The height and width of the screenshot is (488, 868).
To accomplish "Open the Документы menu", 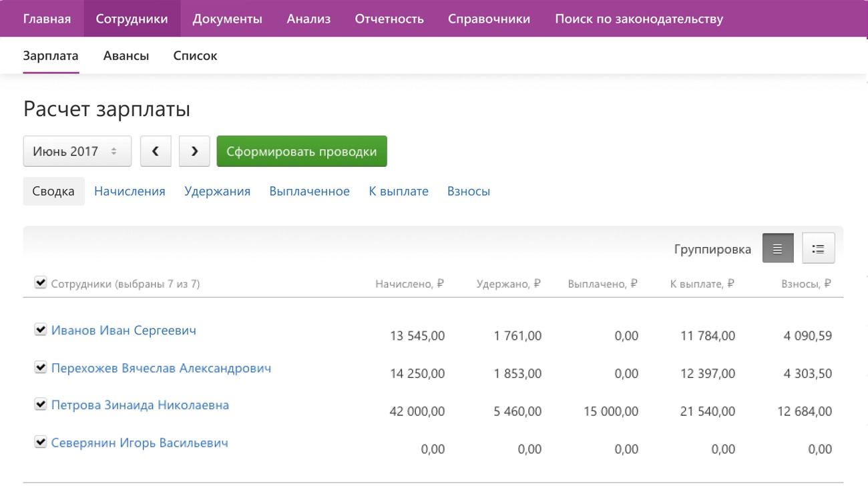I will (227, 19).
